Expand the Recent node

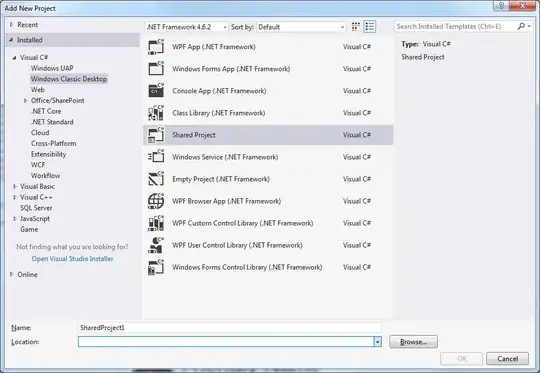11,25
